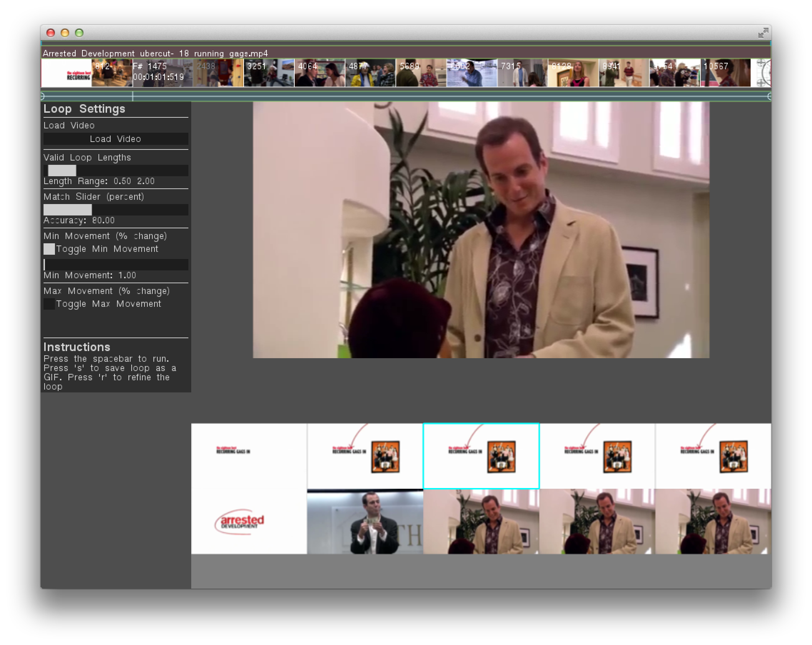Screen dimensions: 812x645
Task: Click the timeline thumbnail labeled 4064
Action: (x=320, y=73)
